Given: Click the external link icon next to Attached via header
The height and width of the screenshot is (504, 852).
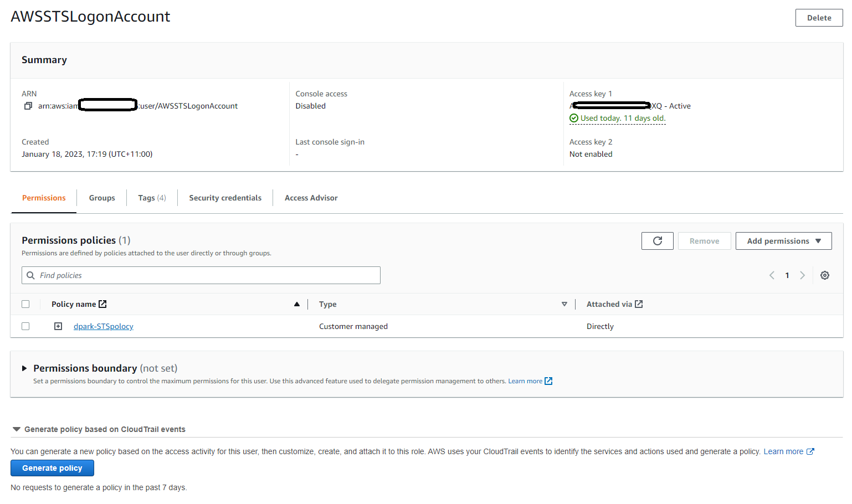Looking at the screenshot, I should [x=639, y=304].
